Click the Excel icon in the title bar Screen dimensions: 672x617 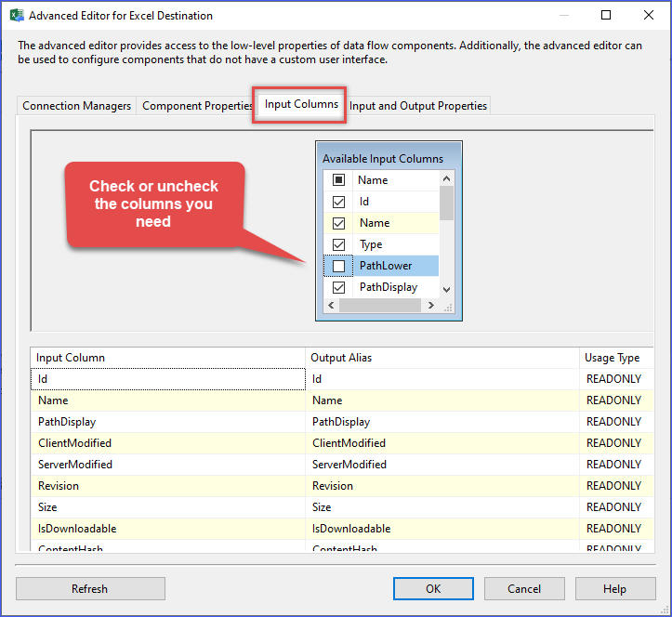[17, 15]
